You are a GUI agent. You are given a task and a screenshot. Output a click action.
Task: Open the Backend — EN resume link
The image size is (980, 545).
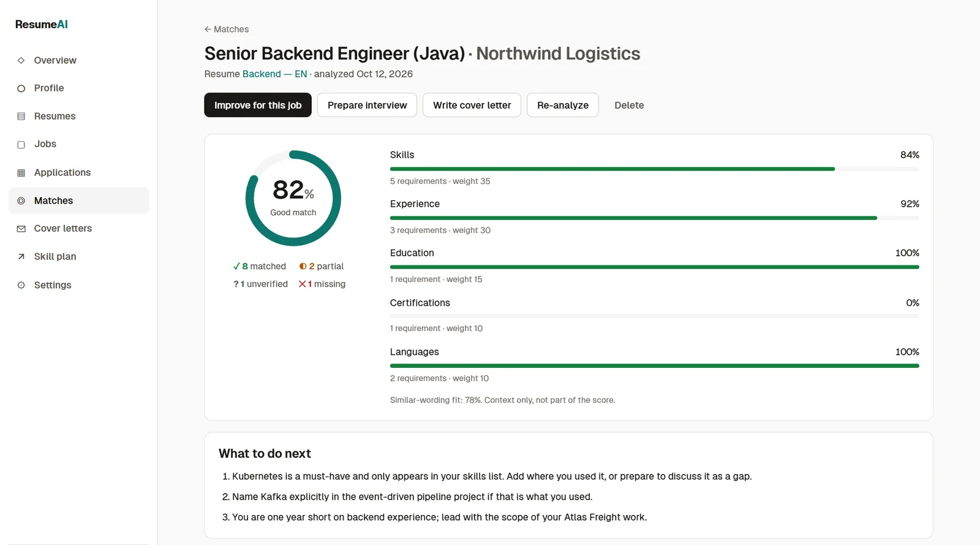tap(274, 74)
